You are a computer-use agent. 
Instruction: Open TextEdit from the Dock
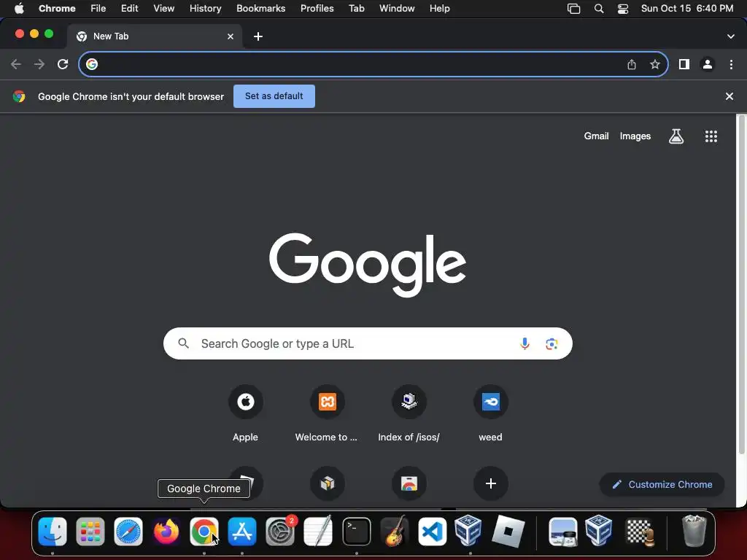pyautogui.click(x=318, y=531)
